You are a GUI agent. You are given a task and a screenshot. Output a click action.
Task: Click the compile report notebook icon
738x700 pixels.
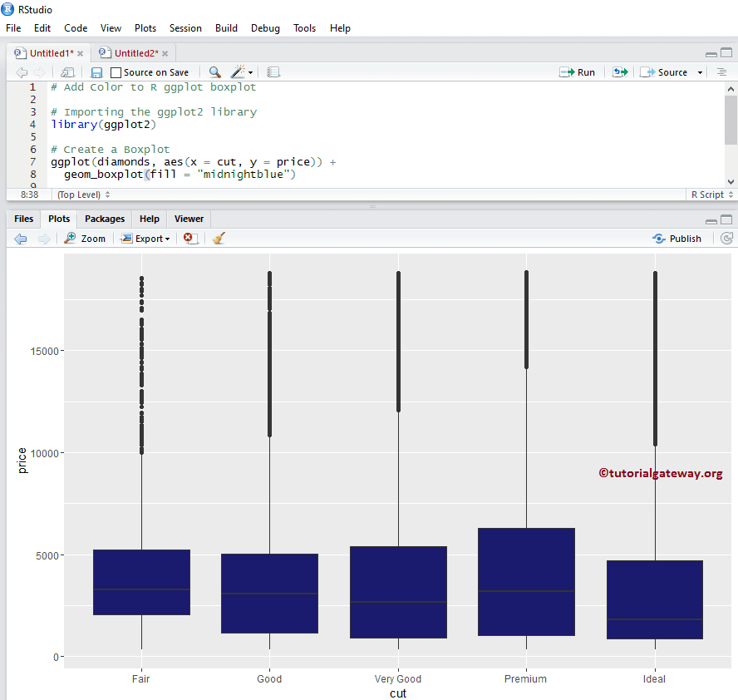(273, 72)
